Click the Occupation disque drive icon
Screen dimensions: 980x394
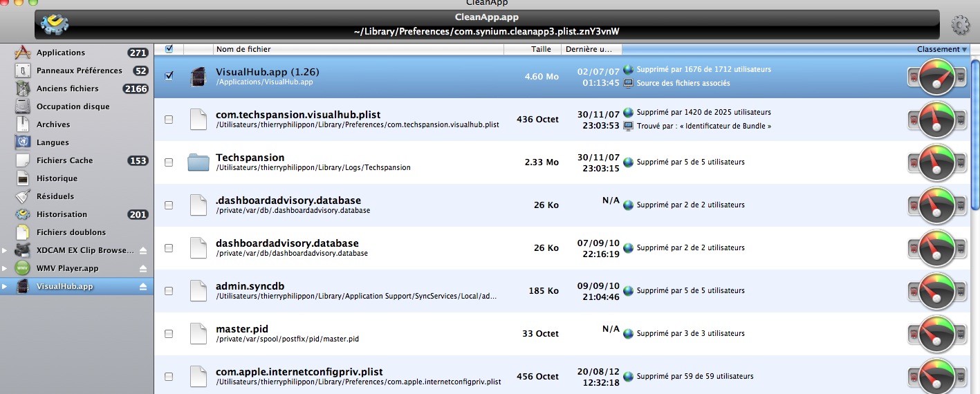tap(24, 106)
